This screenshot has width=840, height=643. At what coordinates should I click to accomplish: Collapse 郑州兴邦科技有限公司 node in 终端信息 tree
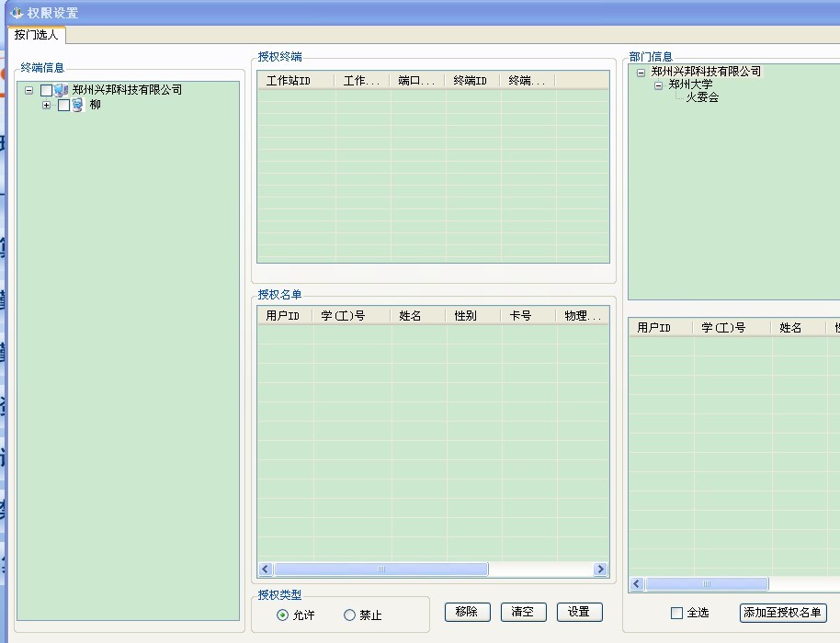(x=28, y=91)
